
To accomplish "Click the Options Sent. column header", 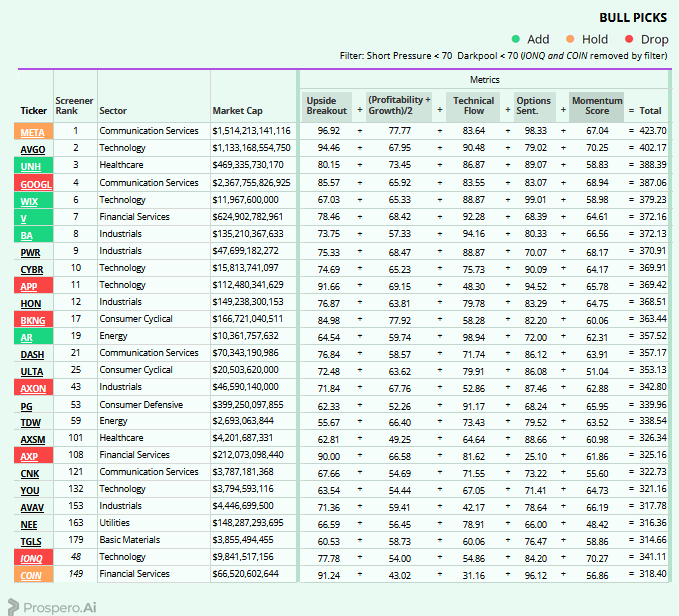I will (x=534, y=106).
